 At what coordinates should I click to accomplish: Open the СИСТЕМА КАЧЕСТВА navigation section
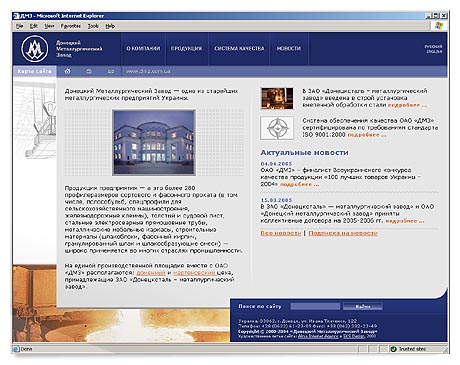point(239,49)
